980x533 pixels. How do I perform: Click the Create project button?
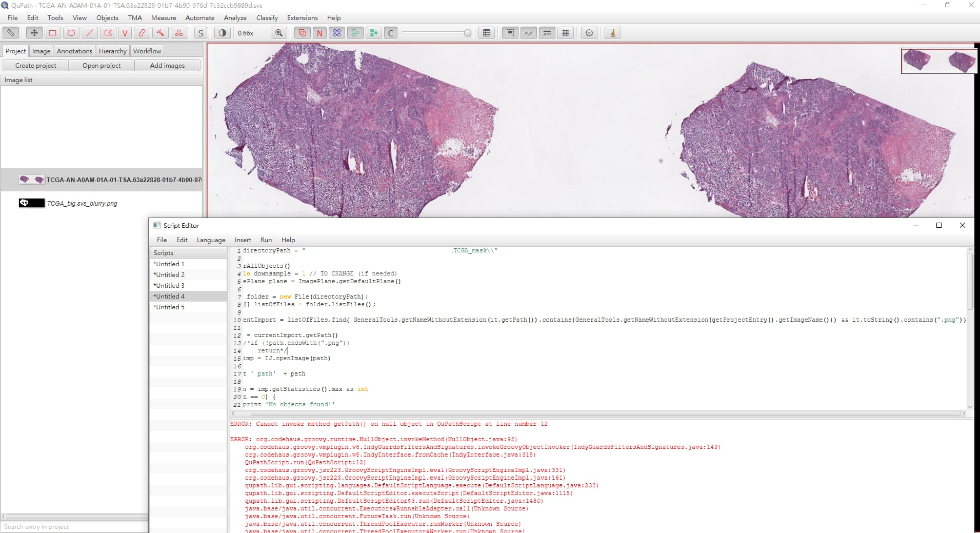35,65
